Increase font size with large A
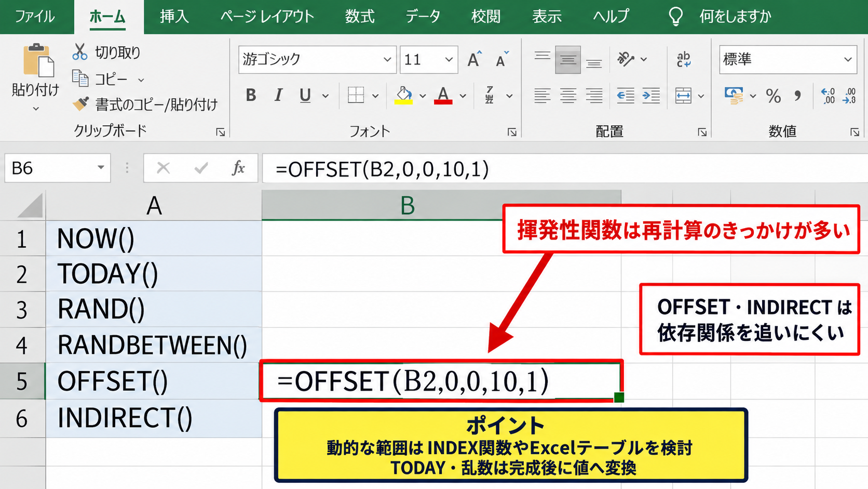The image size is (868, 489). point(474,59)
